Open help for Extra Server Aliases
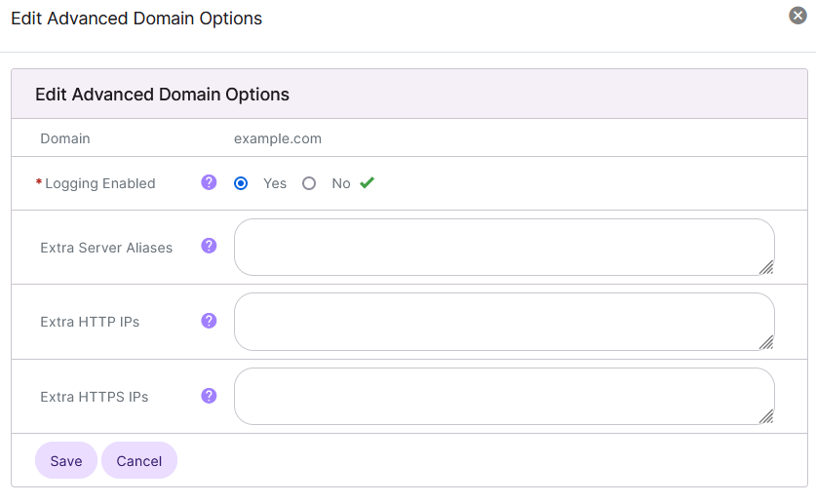 pyautogui.click(x=209, y=246)
